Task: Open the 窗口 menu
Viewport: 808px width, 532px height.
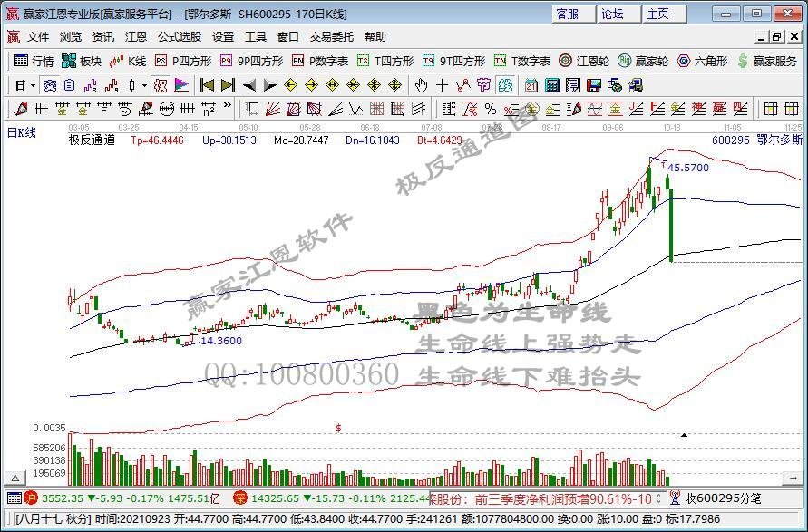Action: [x=288, y=37]
